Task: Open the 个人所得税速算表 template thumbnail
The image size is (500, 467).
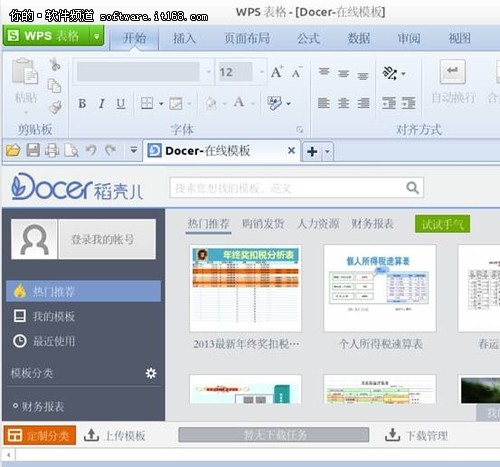Action: (380, 288)
